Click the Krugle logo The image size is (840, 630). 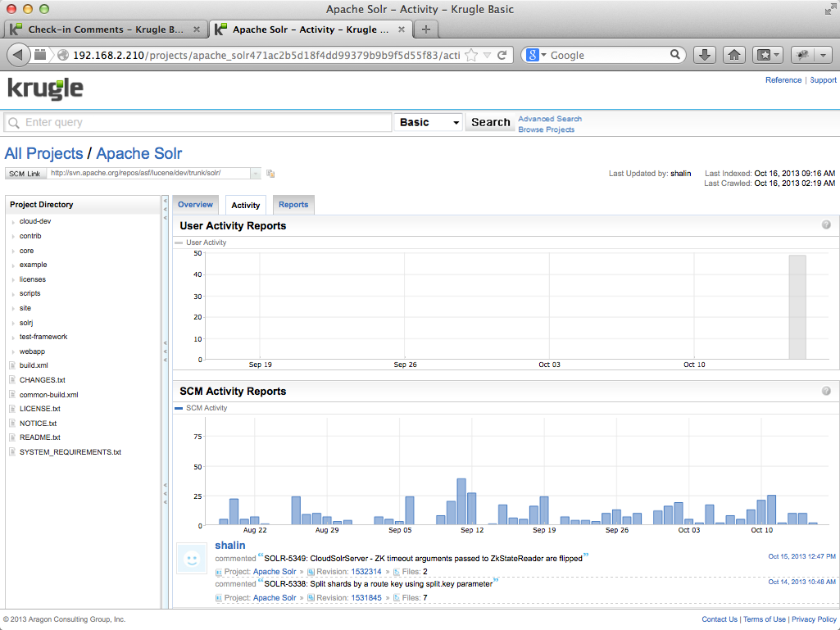(46, 89)
